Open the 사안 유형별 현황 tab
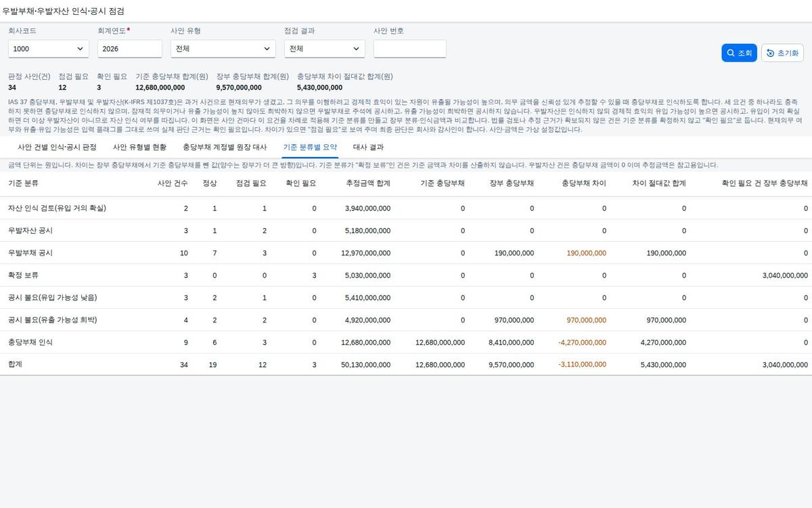The height and width of the screenshot is (508, 812). pyautogui.click(x=139, y=147)
